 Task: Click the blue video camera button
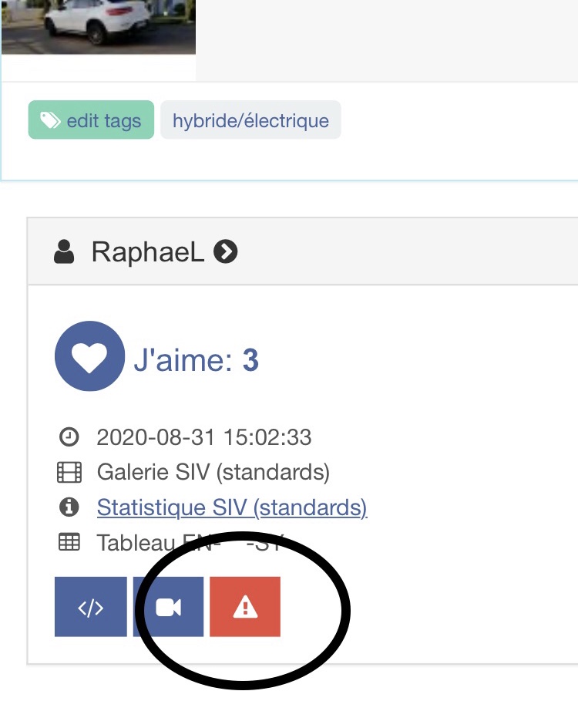pyautogui.click(x=168, y=607)
